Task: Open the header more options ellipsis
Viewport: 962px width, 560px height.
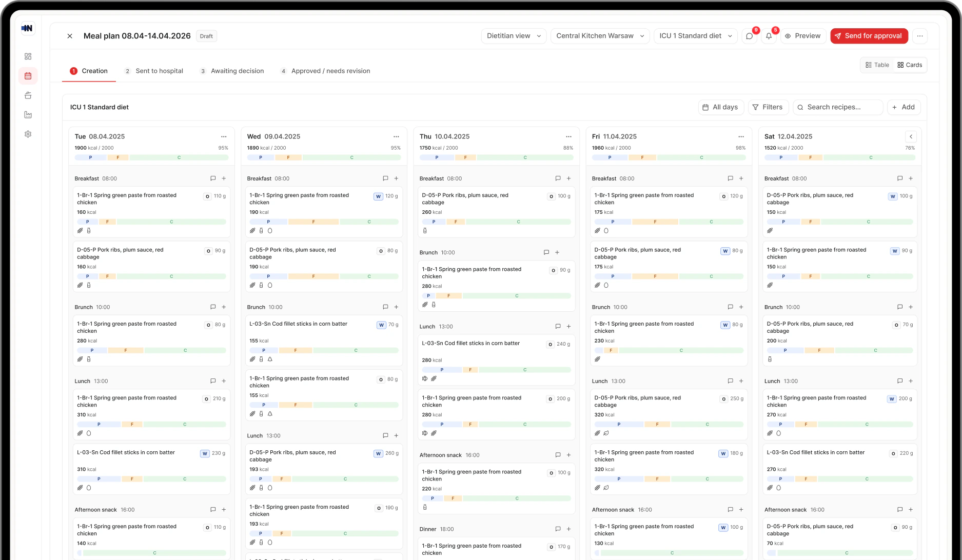Action: click(x=920, y=36)
